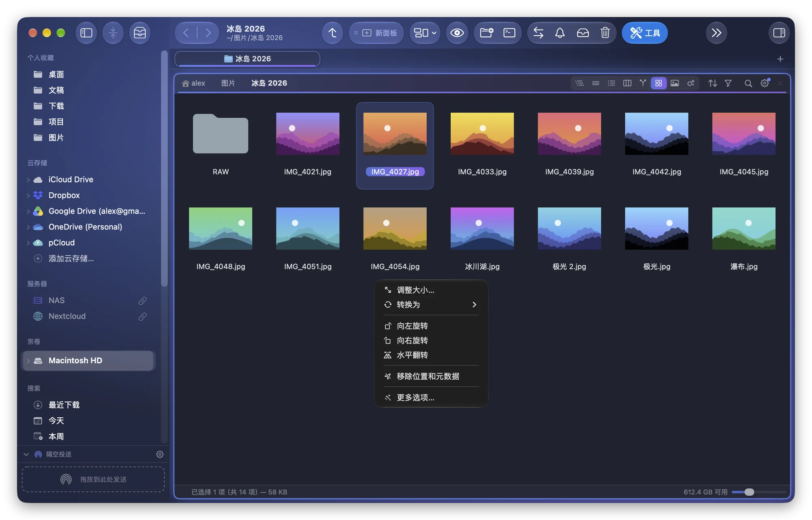The image size is (812, 520).
Task: Open the notification bell icon
Action: click(x=560, y=33)
